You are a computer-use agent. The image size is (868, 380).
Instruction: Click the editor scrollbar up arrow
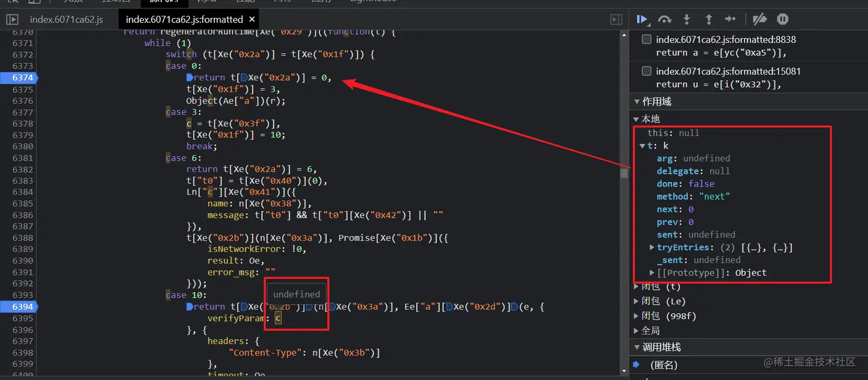(x=624, y=34)
